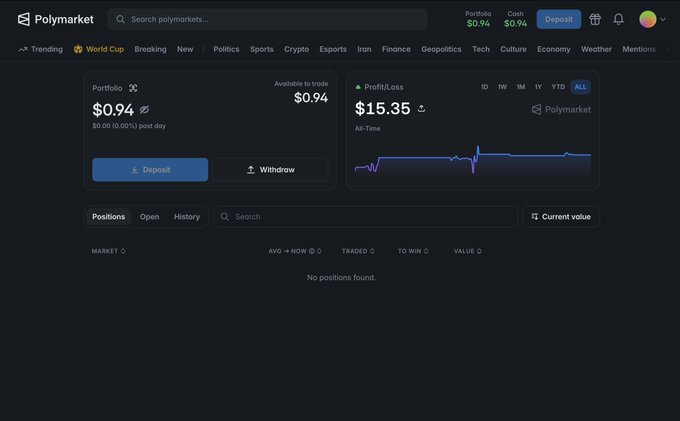Screen dimensions: 680x421
Task: Switch to the History tab
Action: pos(187,217)
